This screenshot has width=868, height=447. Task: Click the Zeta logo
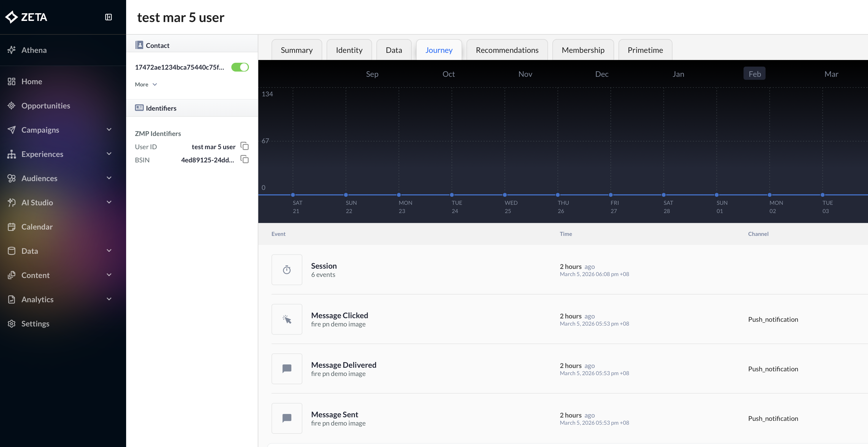26,17
